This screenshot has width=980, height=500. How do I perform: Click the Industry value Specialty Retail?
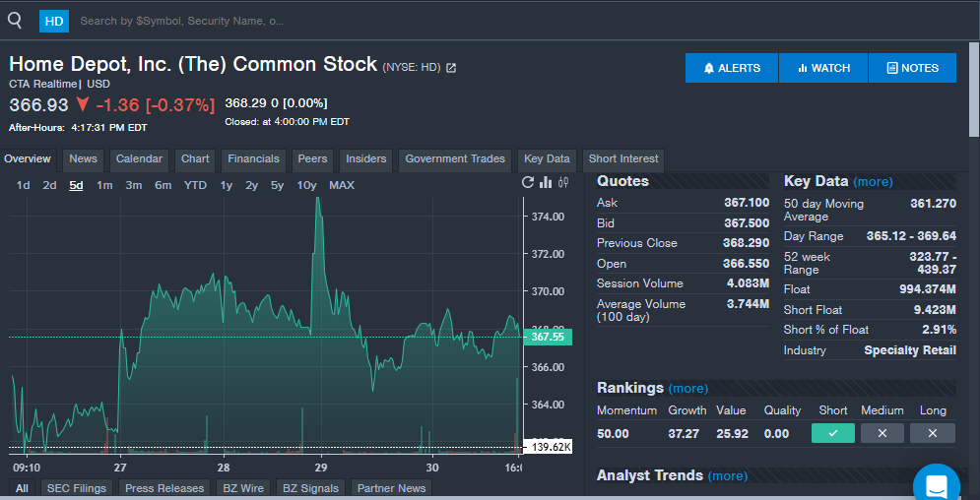(x=910, y=350)
